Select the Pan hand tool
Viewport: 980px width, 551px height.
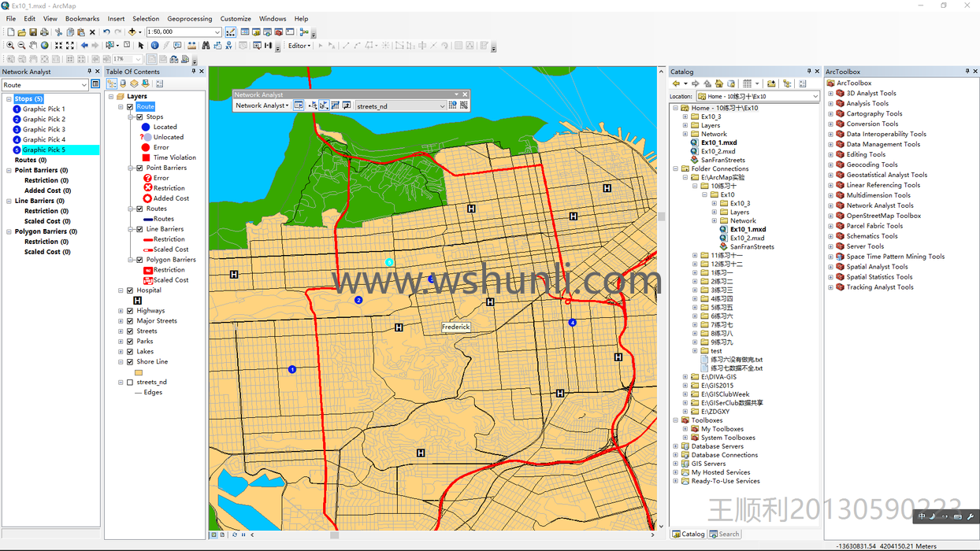pyautogui.click(x=33, y=46)
